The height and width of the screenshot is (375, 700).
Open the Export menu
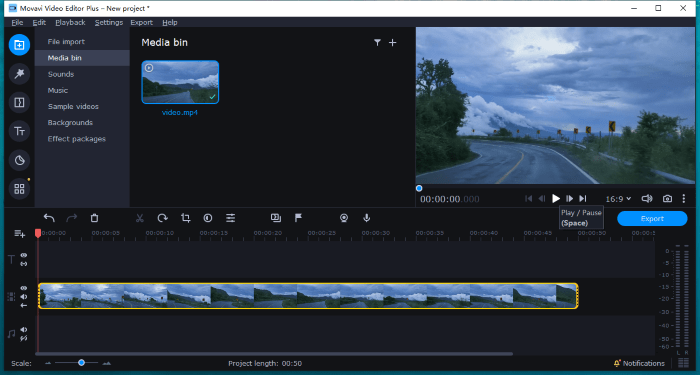coord(142,22)
